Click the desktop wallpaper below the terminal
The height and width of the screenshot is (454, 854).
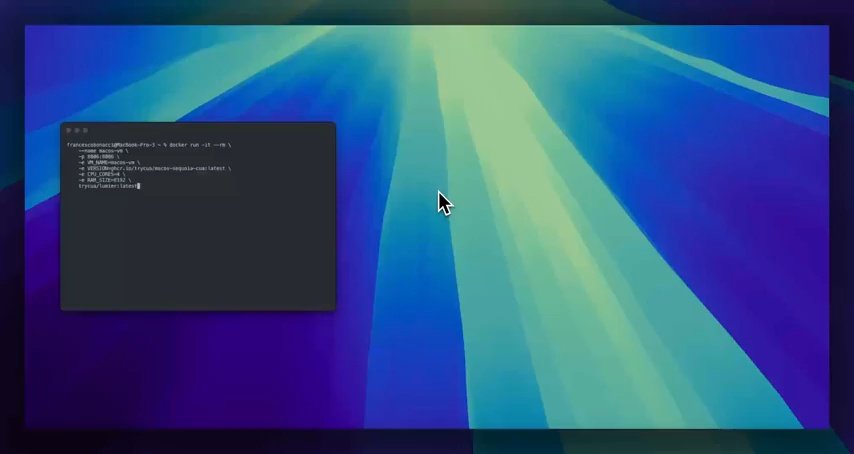(196, 370)
